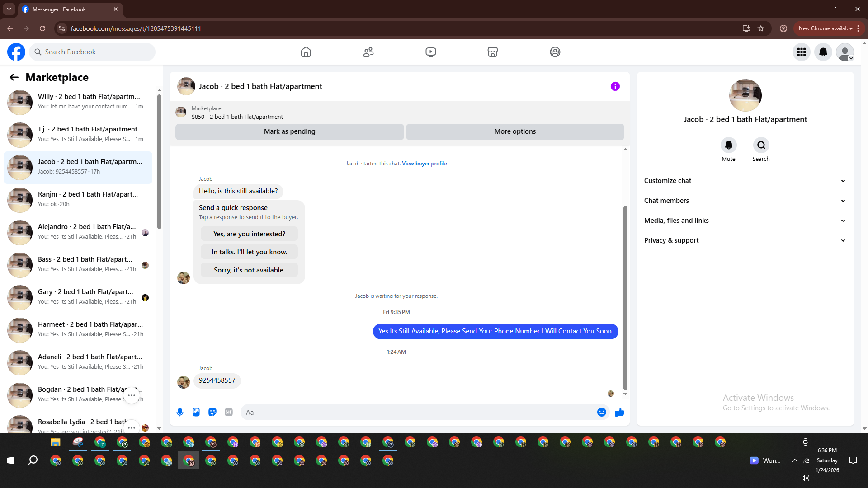Expand Chat members section
This screenshot has width=868, height=488.
745,201
